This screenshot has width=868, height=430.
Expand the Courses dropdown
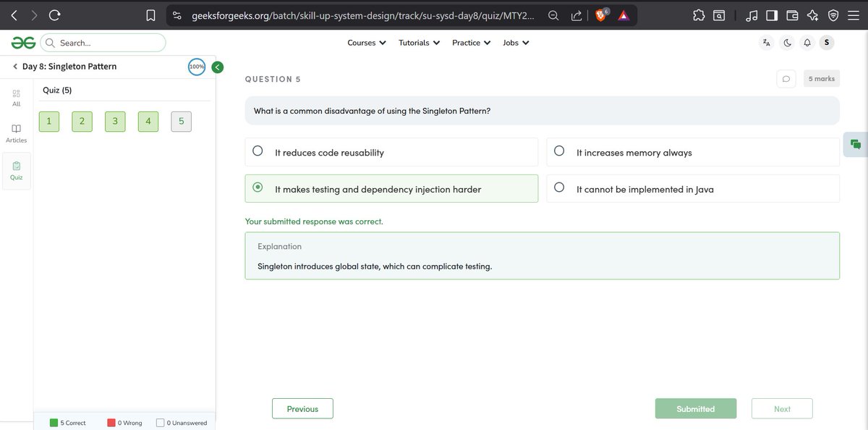tap(367, 43)
